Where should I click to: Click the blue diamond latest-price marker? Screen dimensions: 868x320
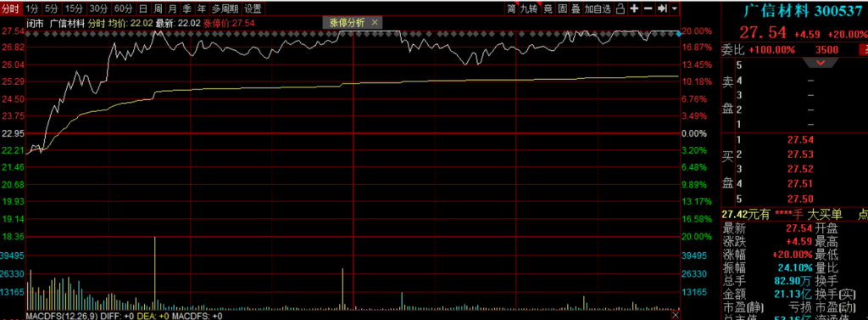coord(679,35)
